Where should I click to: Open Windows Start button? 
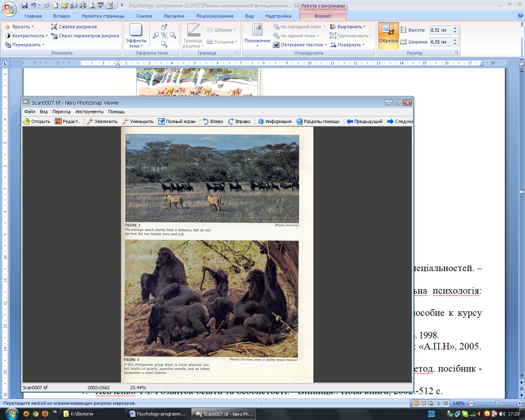[11, 413]
